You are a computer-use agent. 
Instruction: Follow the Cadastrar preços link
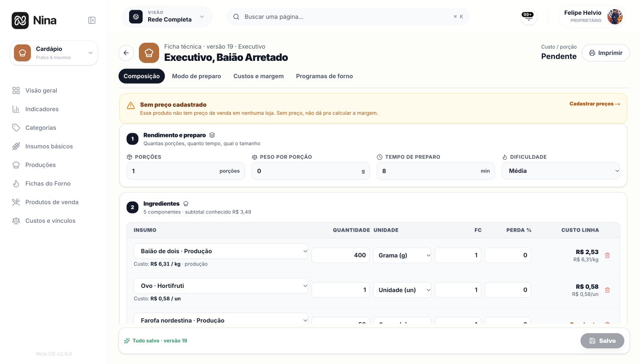tap(595, 104)
